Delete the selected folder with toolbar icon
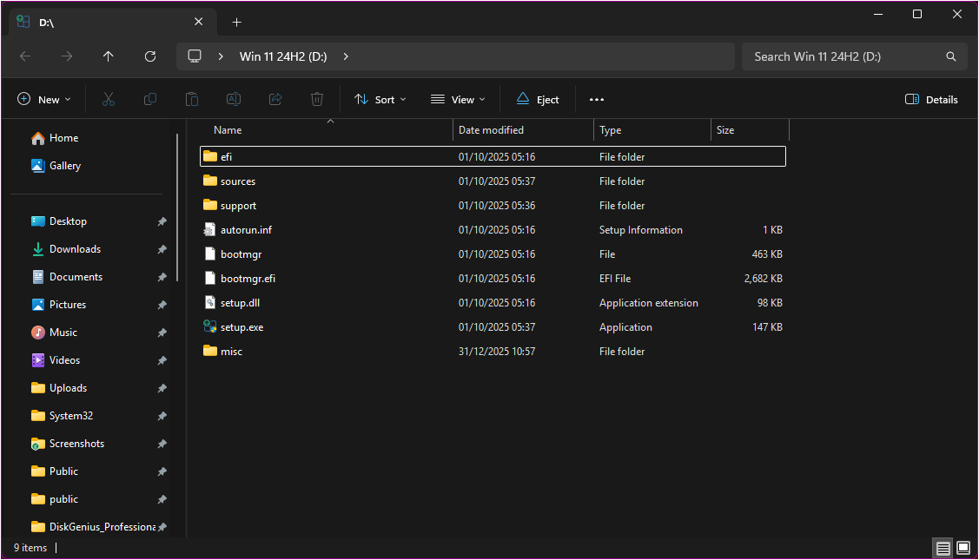The height and width of the screenshot is (560, 979). point(316,99)
